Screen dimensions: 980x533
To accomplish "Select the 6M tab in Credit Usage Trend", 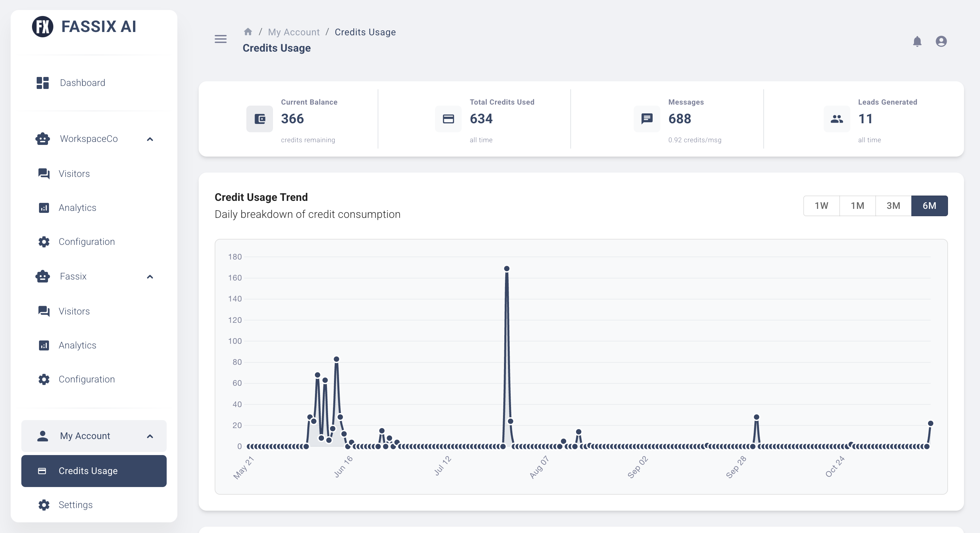I will (x=929, y=206).
